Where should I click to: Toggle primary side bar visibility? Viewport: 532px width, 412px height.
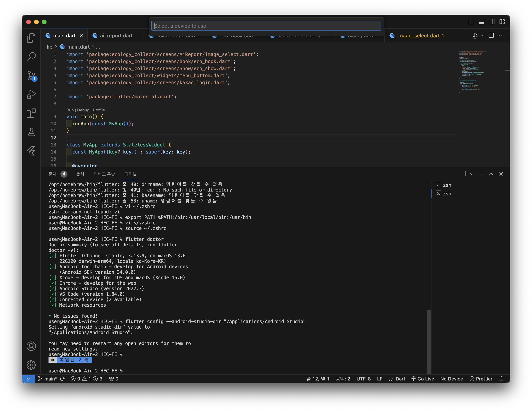(471, 22)
